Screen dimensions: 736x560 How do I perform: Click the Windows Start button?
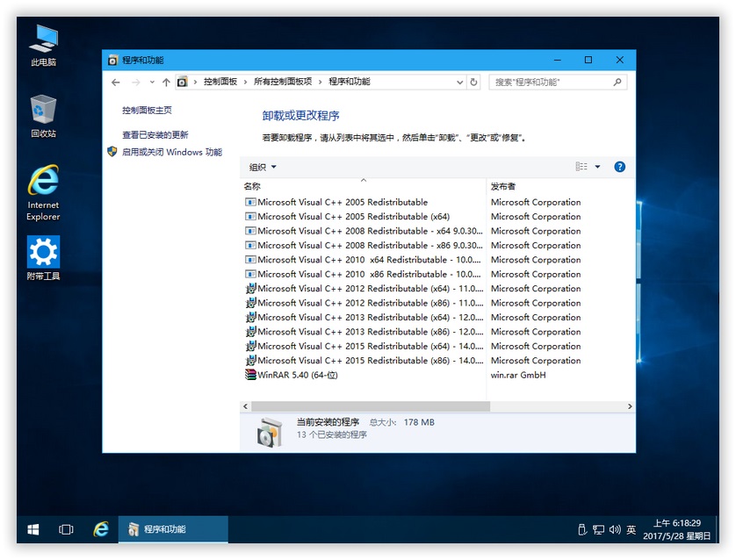pos(33,529)
